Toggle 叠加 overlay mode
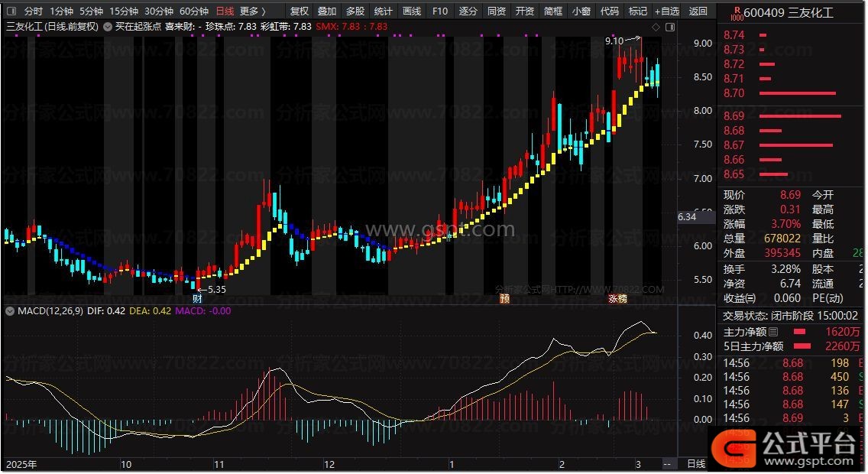Screen dimensions: 868x474 327,11
